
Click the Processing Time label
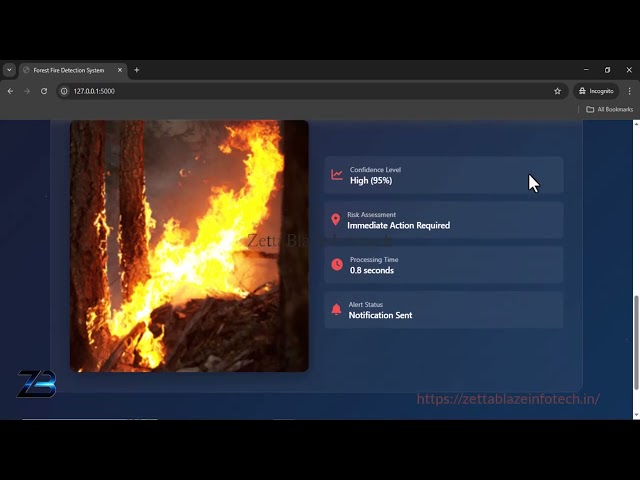(x=374, y=260)
